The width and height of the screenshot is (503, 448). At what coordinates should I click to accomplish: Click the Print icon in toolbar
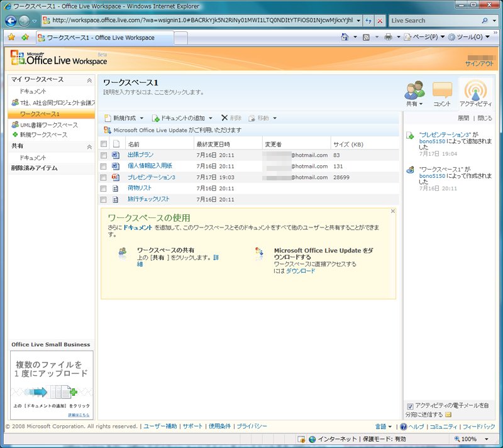point(388,37)
